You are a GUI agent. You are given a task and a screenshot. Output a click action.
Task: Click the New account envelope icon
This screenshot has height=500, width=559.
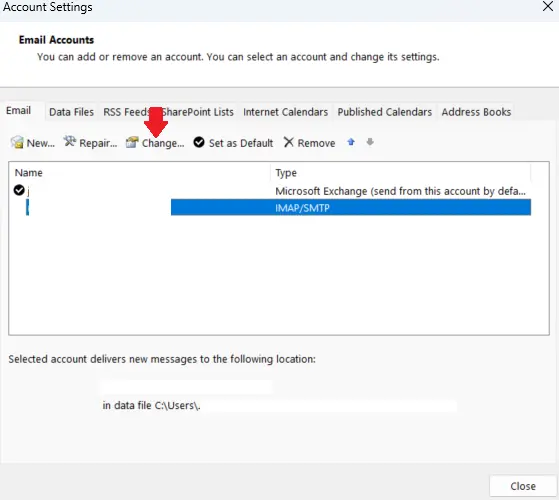(x=17, y=142)
